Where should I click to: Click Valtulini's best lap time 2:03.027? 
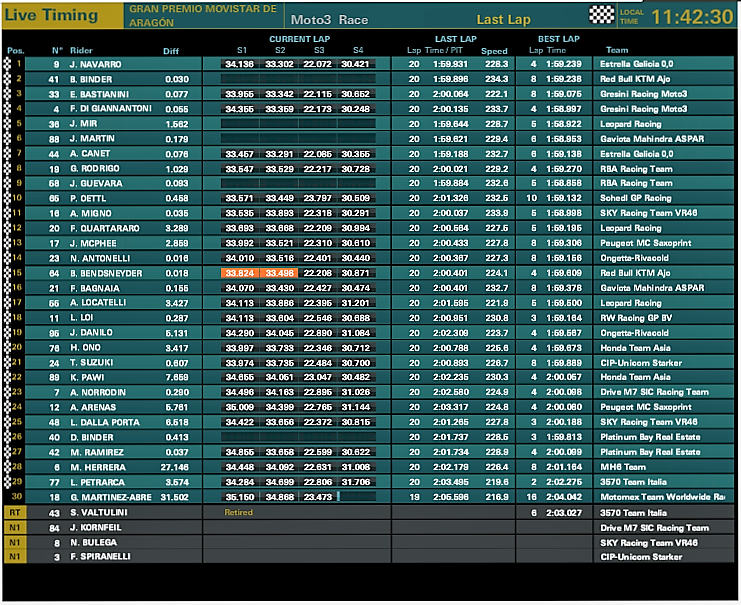[564, 512]
